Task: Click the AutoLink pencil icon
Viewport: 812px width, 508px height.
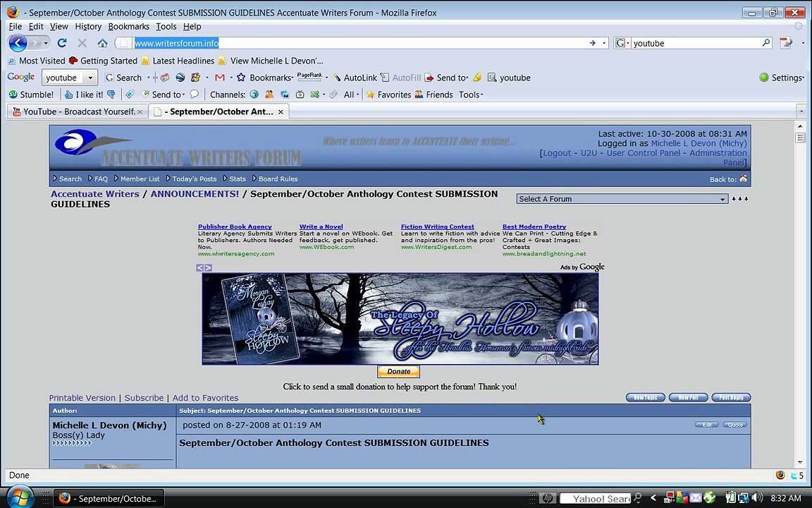Action: [336, 78]
